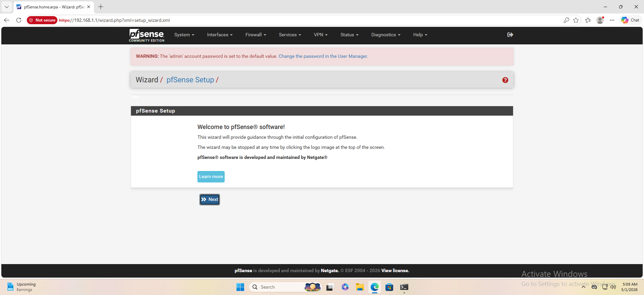644x295 pixels.
Task: Expand the Status menu
Action: [350, 35]
